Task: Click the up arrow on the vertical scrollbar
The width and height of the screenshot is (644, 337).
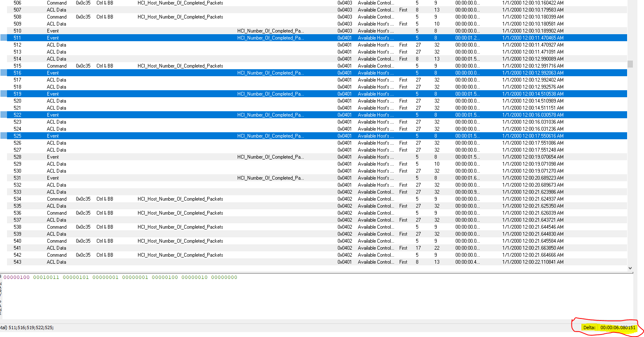Action: (630, 2)
